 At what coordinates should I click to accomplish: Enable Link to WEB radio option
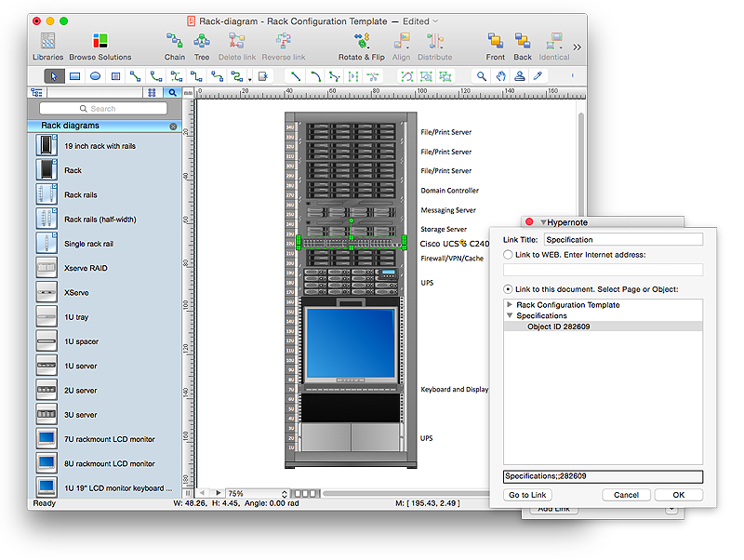508,254
